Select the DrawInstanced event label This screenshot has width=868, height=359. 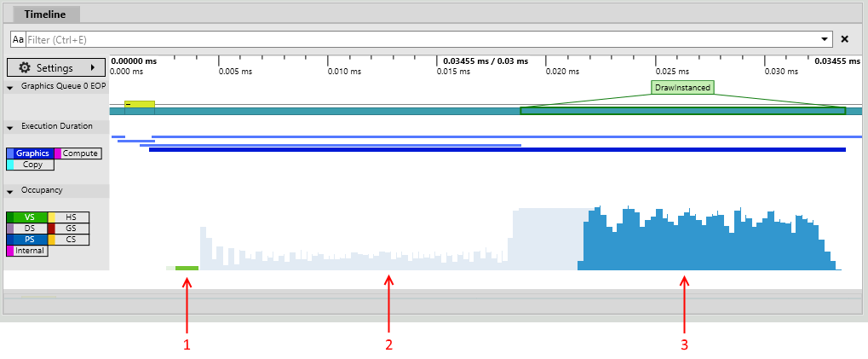click(682, 87)
